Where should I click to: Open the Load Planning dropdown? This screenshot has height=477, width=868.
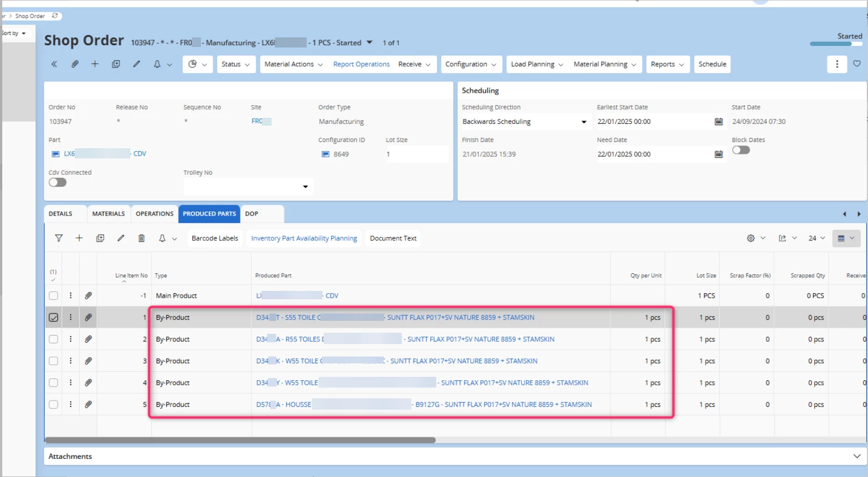click(537, 65)
